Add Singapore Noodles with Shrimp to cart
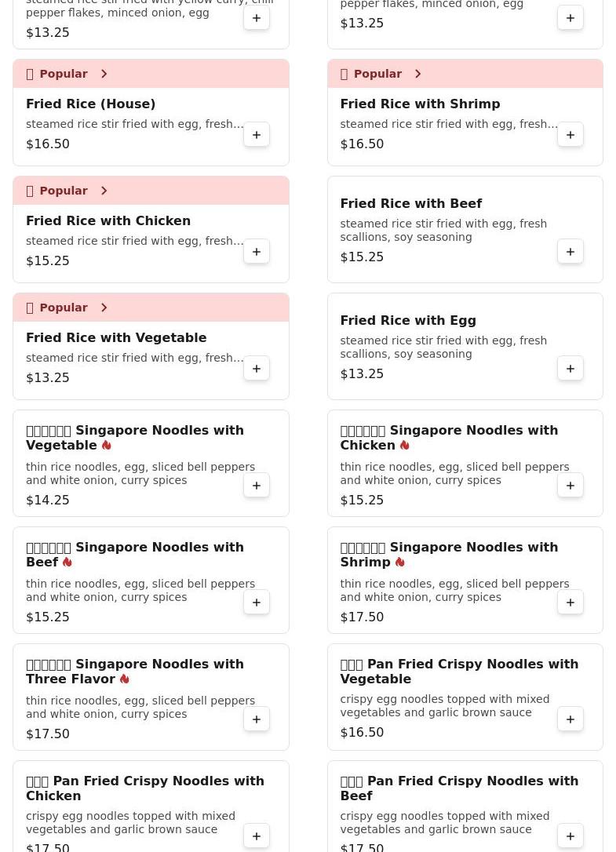 click(x=570, y=603)
